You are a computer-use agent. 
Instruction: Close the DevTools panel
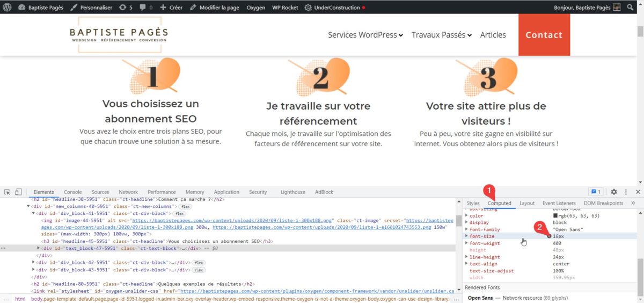click(638, 192)
